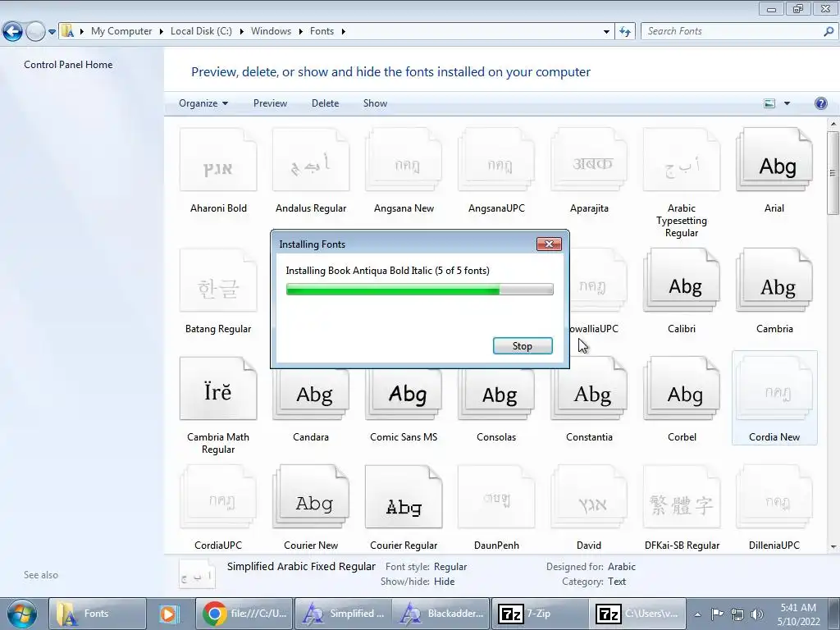Click Show in the toolbar
Image resolution: width=840 pixels, height=630 pixels.
[375, 103]
